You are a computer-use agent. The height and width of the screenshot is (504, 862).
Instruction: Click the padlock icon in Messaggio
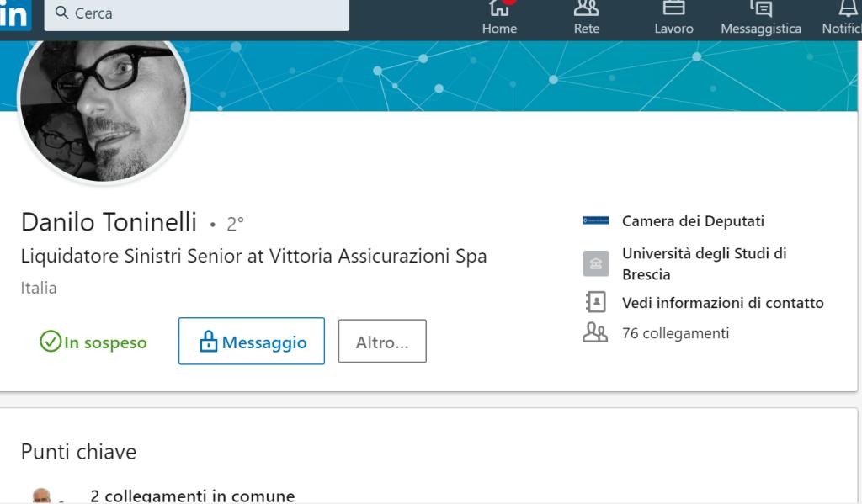(x=209, y=342)
